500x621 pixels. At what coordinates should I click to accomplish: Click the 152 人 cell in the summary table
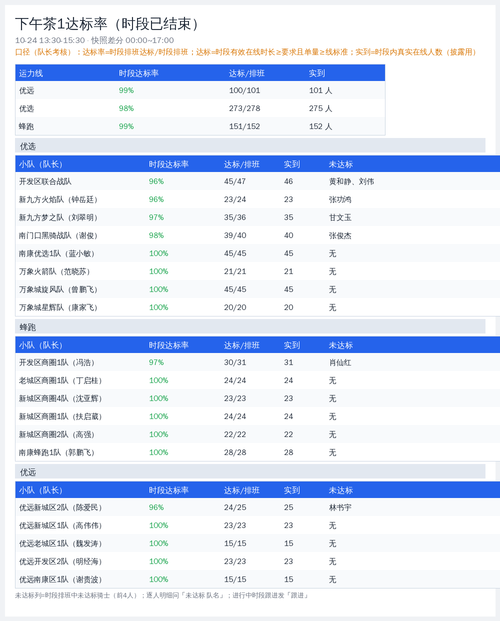321,126
